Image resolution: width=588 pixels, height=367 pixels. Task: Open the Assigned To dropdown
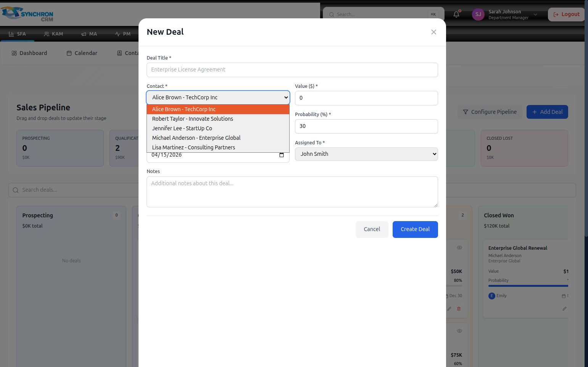366,154
